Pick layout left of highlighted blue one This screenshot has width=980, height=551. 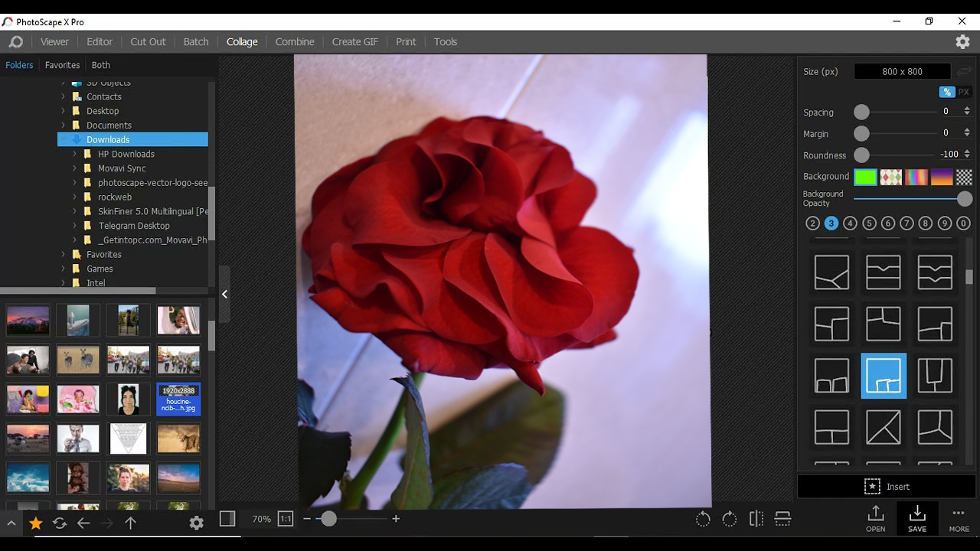832,376
